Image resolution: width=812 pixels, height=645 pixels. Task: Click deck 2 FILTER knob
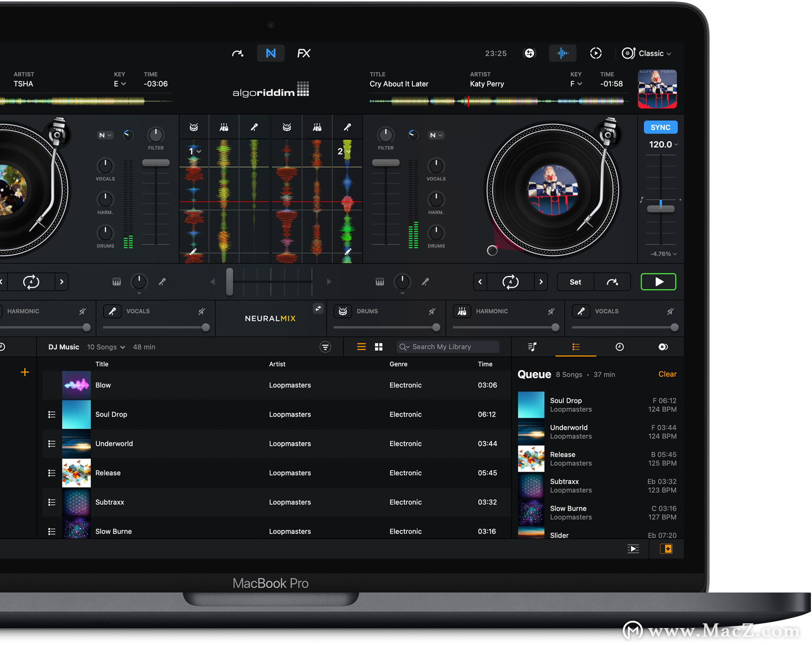pyautogui.click(x=385, y=135)
